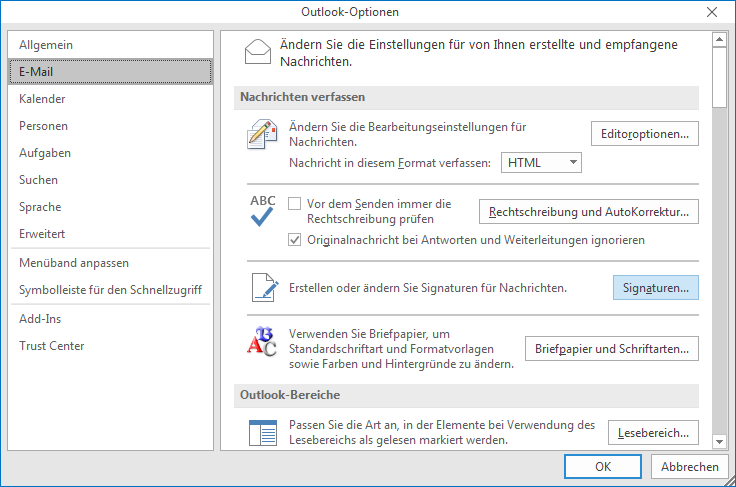Open the Kalender options page
This screenshot has height=487, width=736.
[110, 99]
